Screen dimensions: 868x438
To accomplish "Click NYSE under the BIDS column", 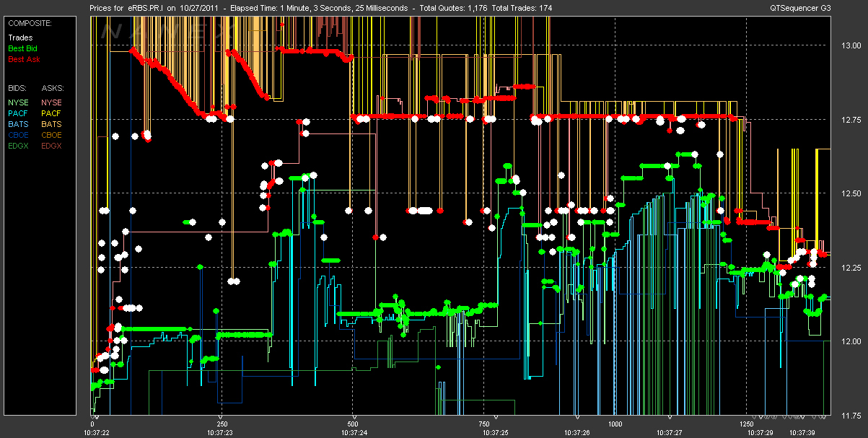I will point(18,102).
